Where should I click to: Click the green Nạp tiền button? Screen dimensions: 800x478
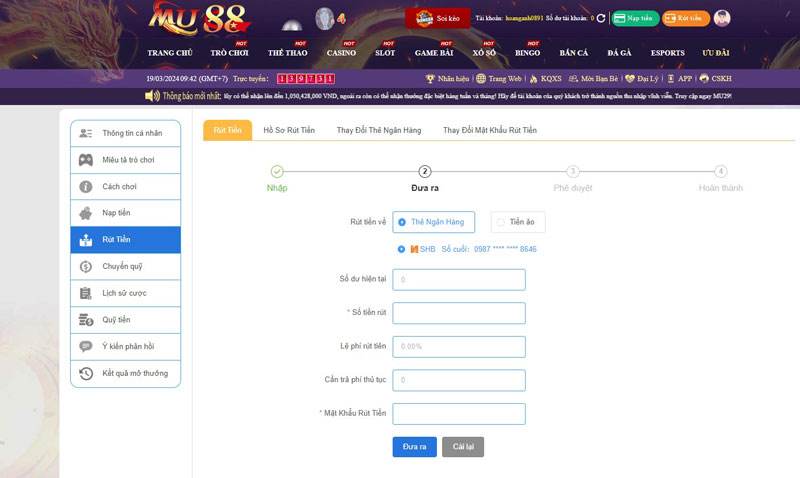tap(635, 18)
